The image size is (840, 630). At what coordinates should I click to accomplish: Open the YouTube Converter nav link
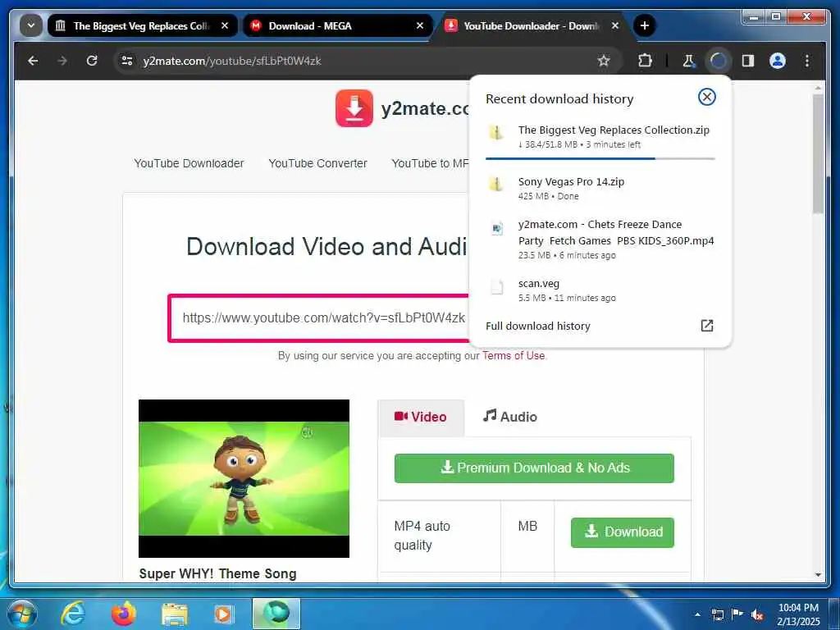317,163
